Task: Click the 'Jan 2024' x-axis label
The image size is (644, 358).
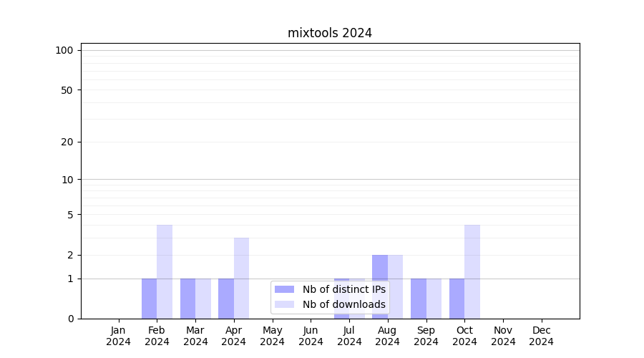Action: tap(119, 336)
